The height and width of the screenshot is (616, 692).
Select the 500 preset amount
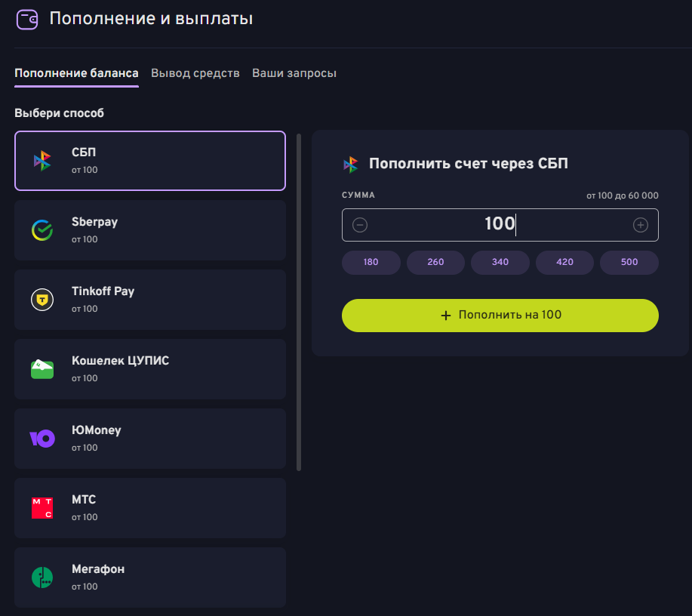tap(629, 263)
